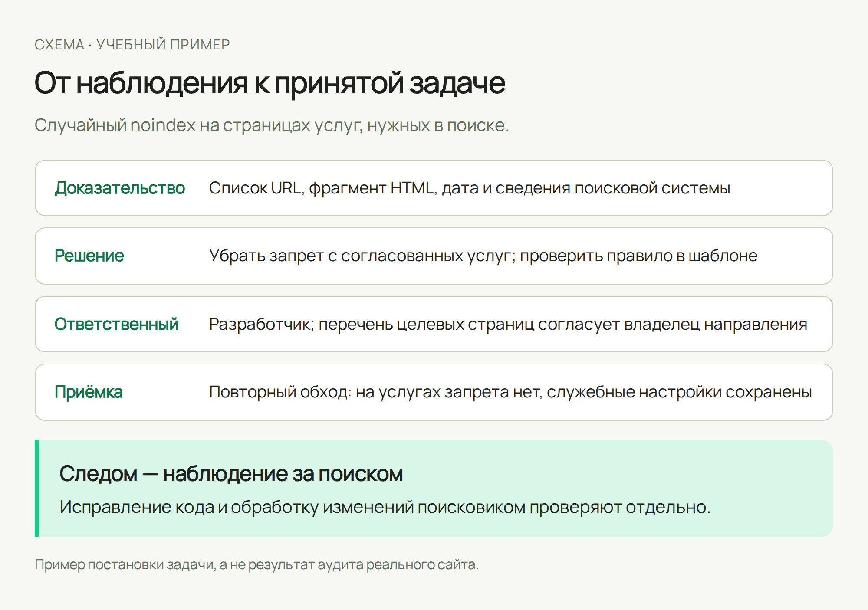Click the 'Решение' label

89,256
